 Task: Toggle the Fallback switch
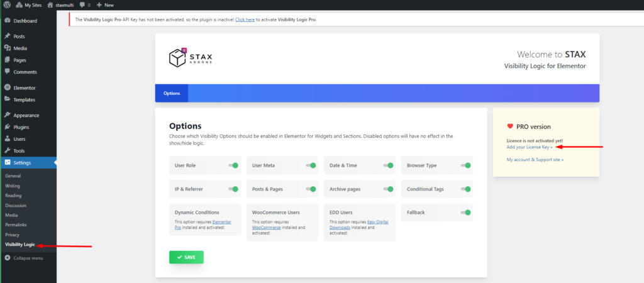[466, 213]
